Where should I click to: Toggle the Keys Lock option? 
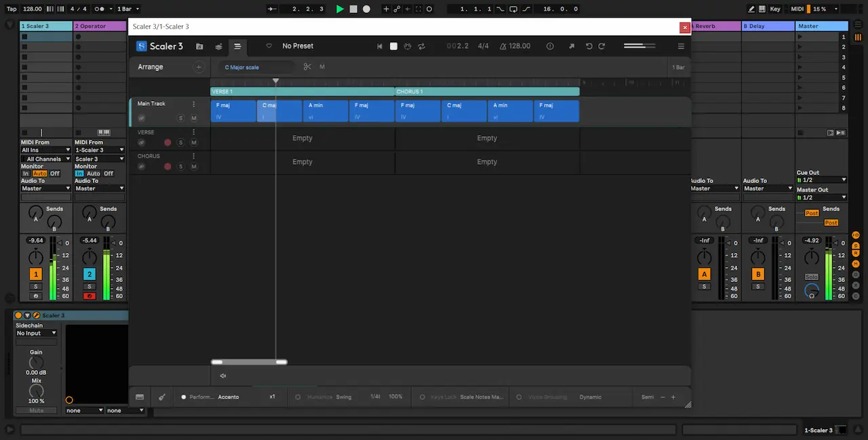[x=422, y=397]
